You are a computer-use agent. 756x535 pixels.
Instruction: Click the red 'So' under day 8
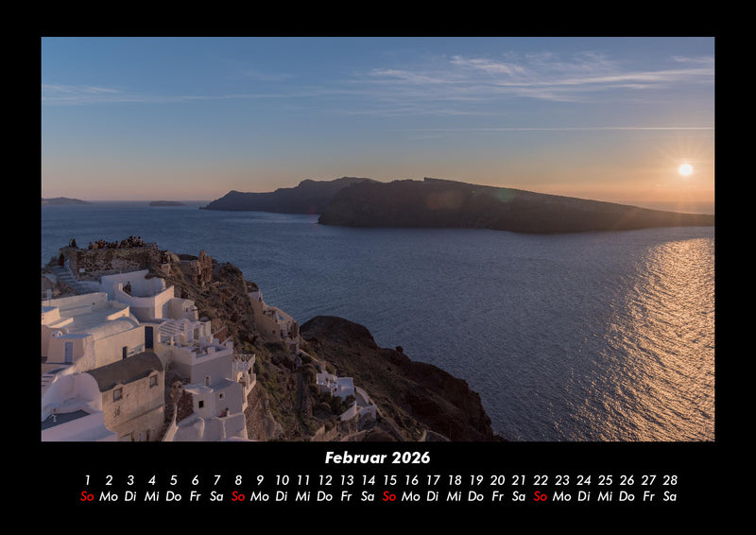point(238,496)
